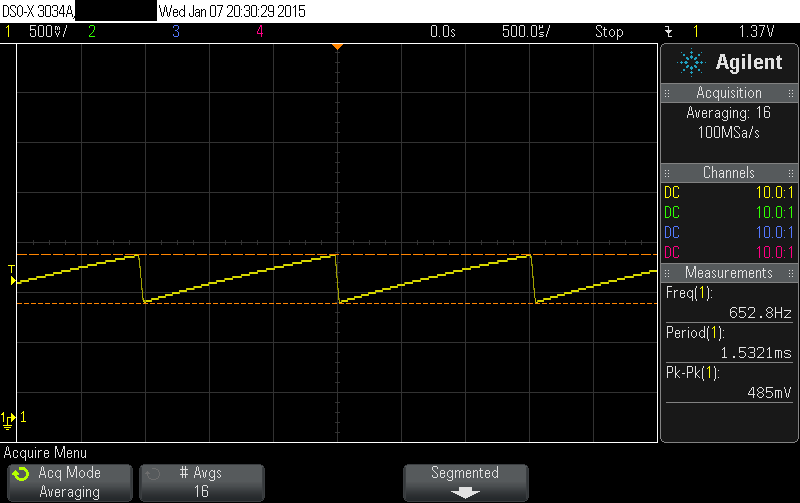The image size is (800, 503).
Task: Click the DSO-X 3034A model label
Action: pos(38,11)
